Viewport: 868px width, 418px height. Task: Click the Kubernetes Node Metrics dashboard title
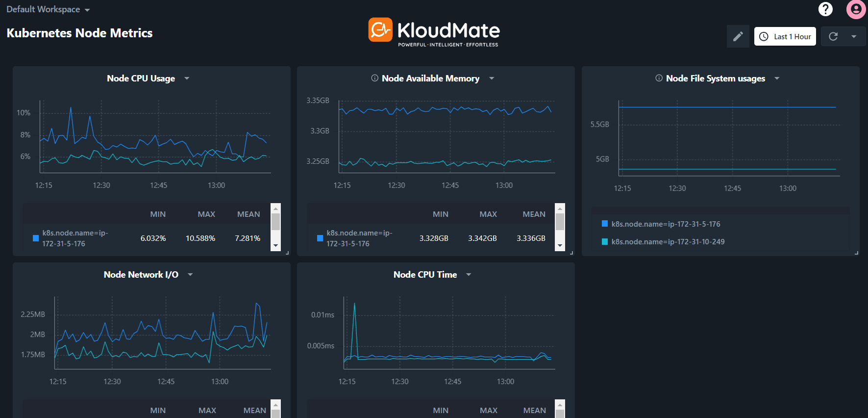tap(79, 33)
